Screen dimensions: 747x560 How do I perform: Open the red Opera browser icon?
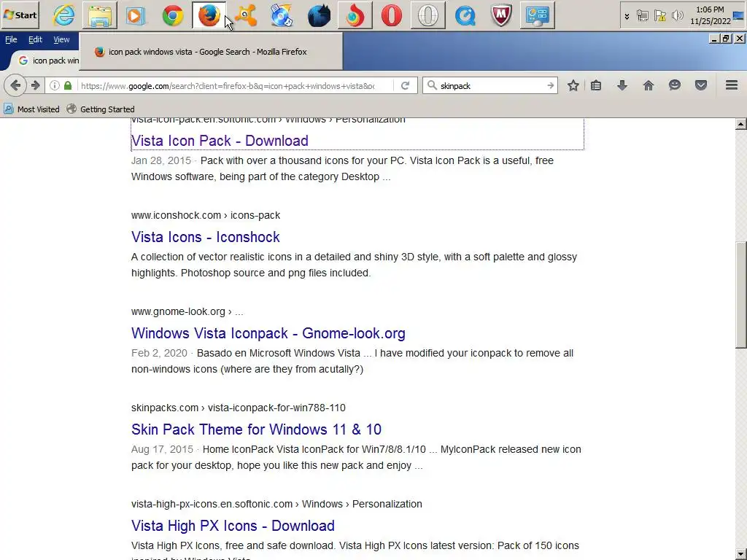click(392, 15)
